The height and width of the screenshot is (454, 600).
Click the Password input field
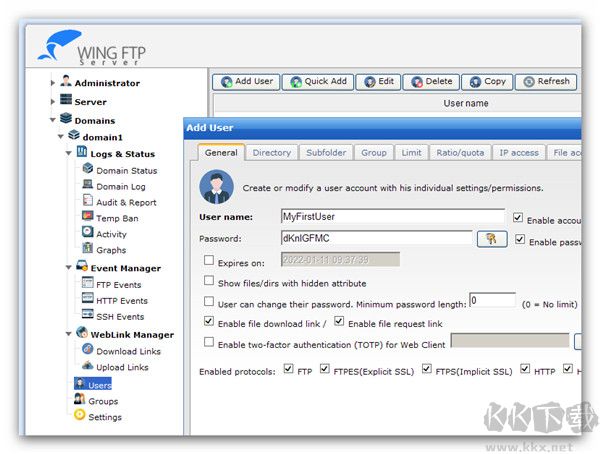tap(377, 238)
